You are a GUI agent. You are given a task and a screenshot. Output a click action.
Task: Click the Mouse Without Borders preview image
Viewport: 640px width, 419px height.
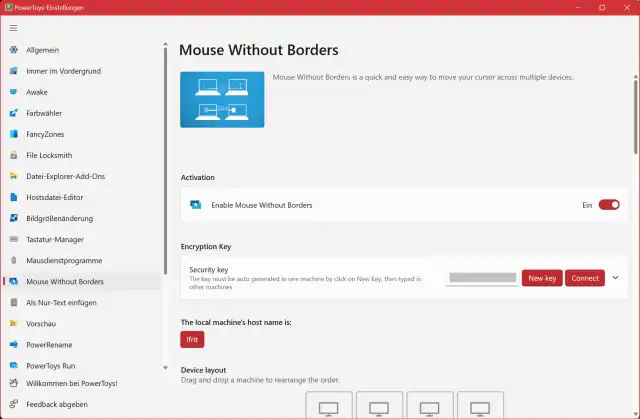(222, 100)
